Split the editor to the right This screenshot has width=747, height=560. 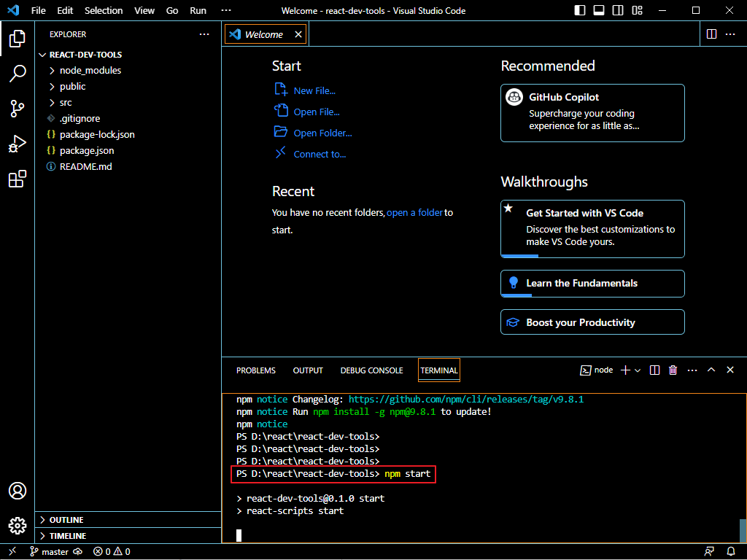(x=711, y=34)
